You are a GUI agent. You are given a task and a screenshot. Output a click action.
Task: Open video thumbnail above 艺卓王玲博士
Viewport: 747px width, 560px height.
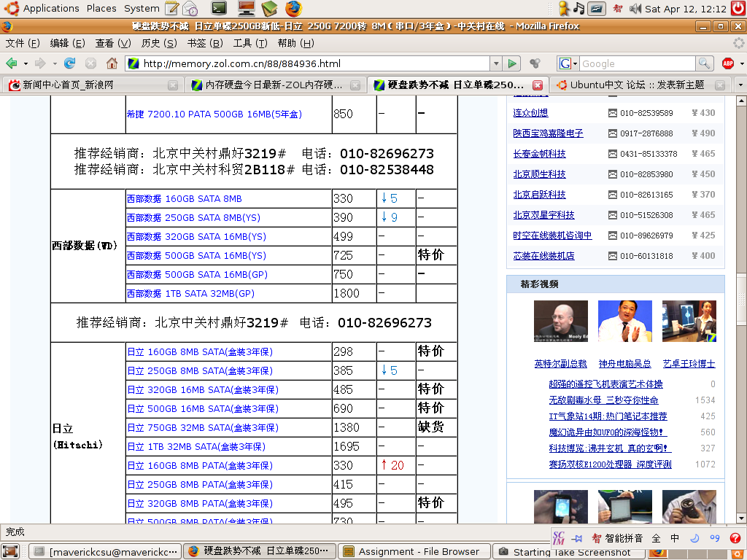[x=689, y=321]
